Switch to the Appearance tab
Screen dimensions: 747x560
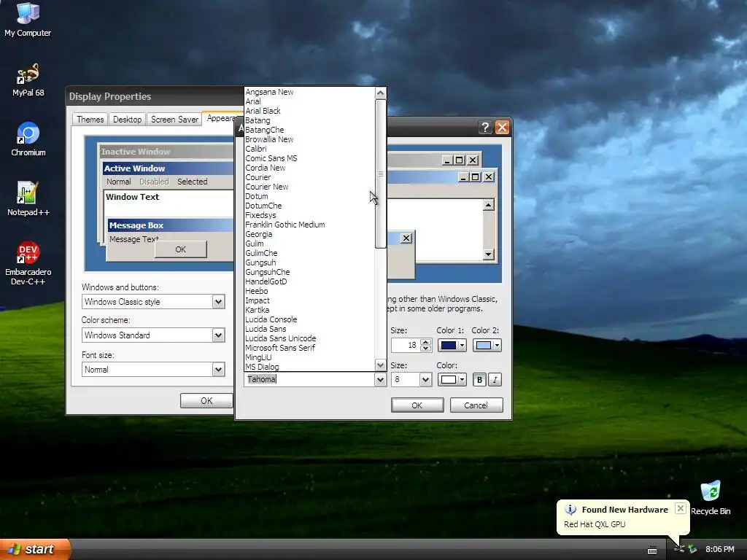click(x=221, y=118)
